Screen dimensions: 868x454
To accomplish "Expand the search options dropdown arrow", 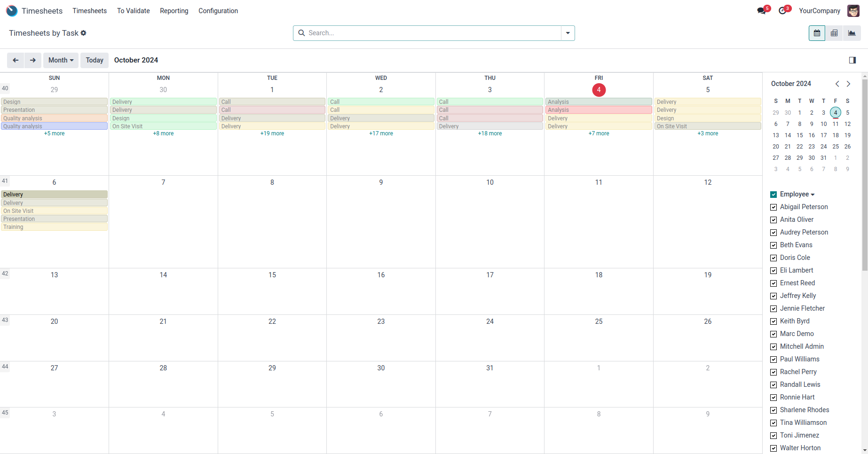I will pos(568,33).
